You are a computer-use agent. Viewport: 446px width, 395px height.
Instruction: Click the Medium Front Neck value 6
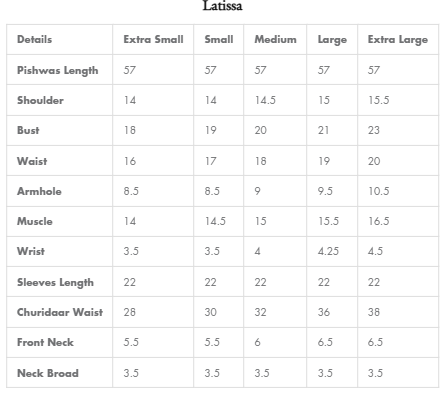(257, 342)
